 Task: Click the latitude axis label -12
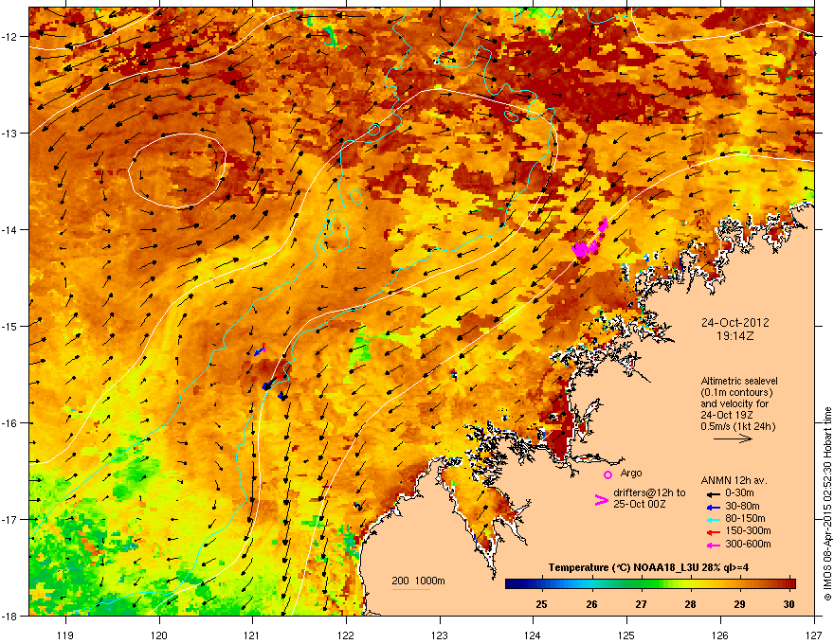(x=10, y=37)
